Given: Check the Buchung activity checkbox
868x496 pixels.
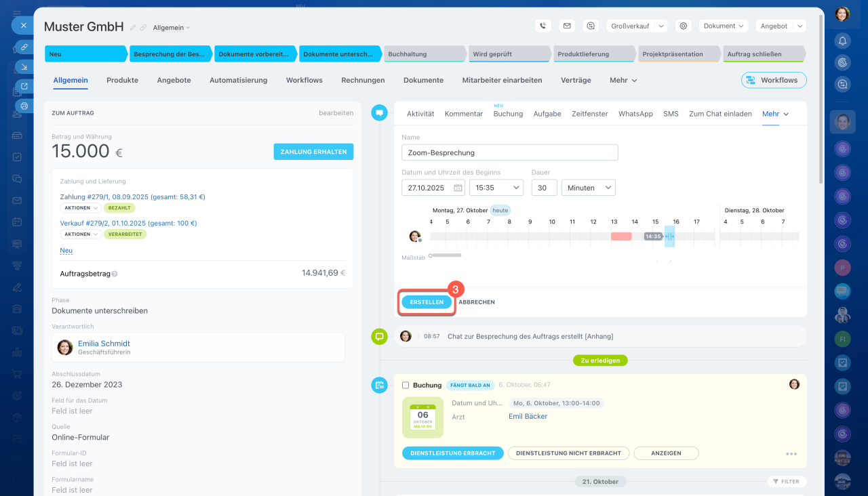Looking at the screenshot, I should (x=406, y=385).
